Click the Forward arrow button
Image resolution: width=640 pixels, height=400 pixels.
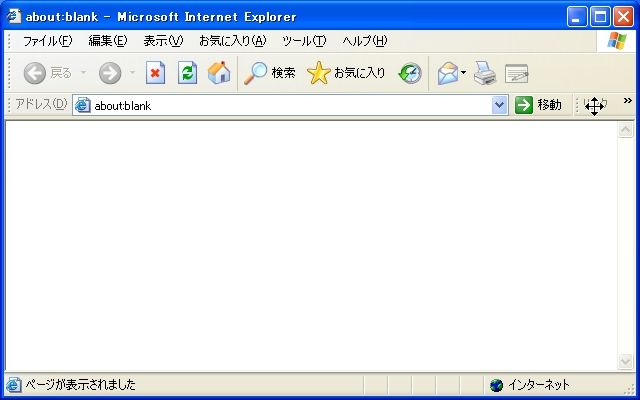pyautogui.click(x=110, y=73)
